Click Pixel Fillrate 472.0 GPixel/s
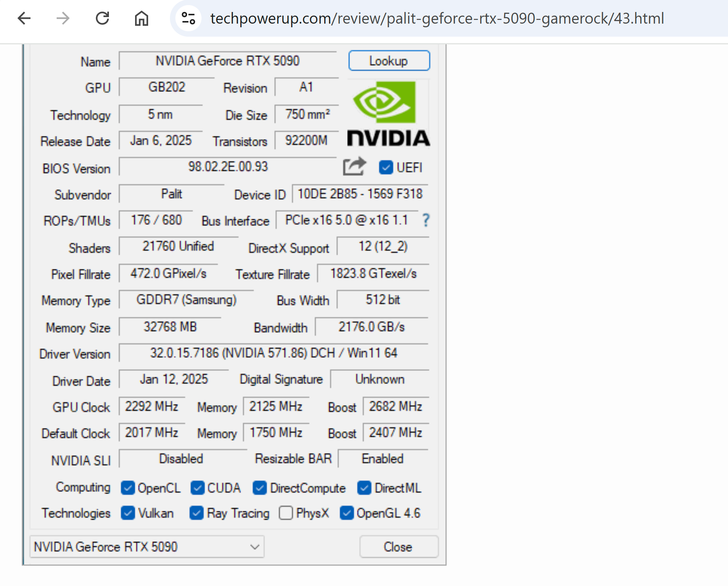 coord(168,273)
